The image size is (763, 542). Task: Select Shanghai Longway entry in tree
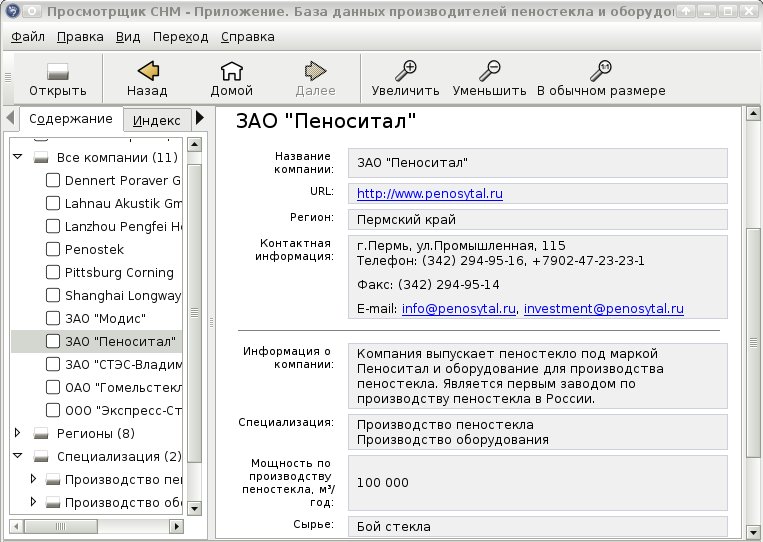pyautogui.click(x=123, y=295)
